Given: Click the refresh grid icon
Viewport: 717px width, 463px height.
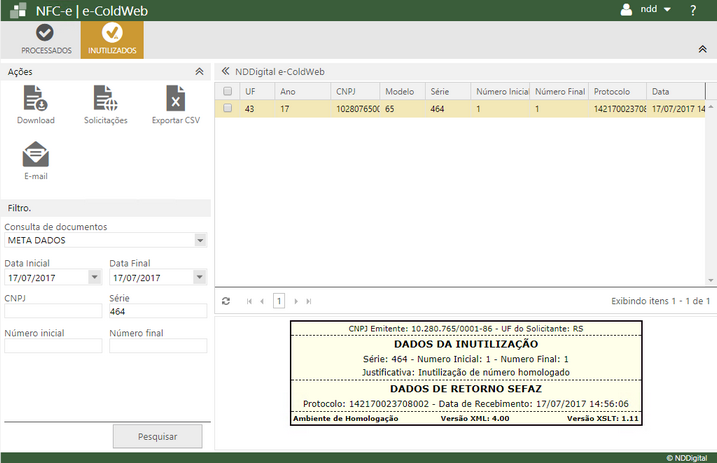Looking at the screenshot, I should click(x=226, y=301).
